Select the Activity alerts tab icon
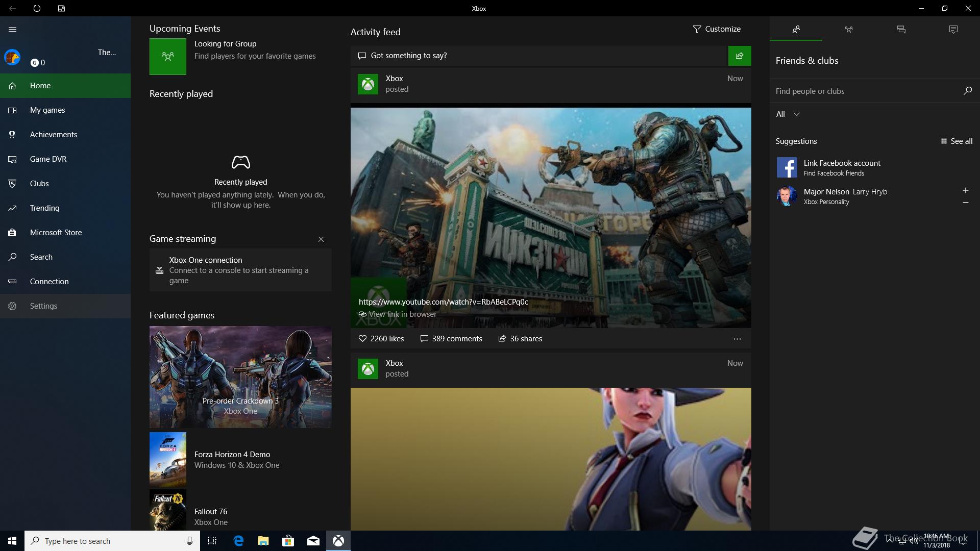 point(953,29)
